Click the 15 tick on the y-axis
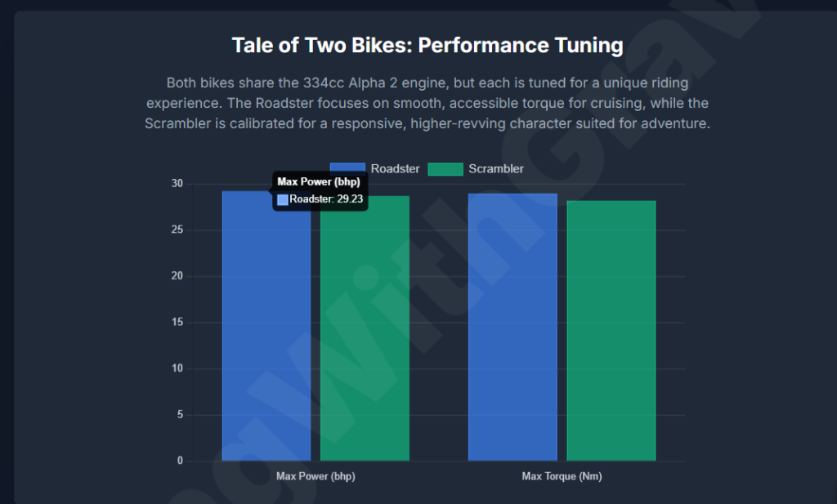Screen dimensions: 837x504 [x=177, y=323]
